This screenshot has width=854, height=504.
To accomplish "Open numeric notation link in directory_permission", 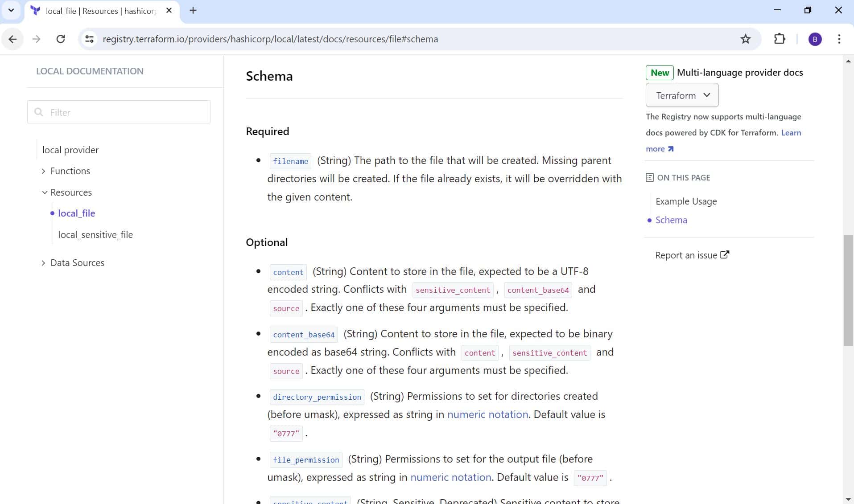I will click(487, 414).
